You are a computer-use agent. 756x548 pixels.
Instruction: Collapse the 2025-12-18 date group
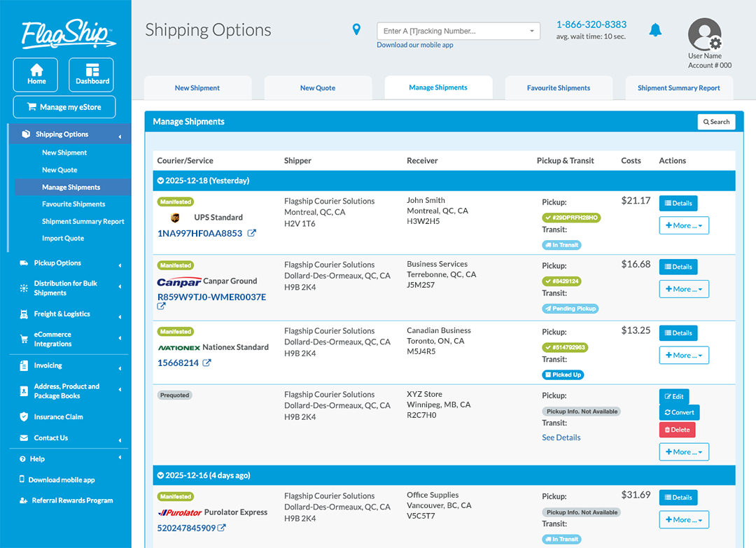point(160,180)
